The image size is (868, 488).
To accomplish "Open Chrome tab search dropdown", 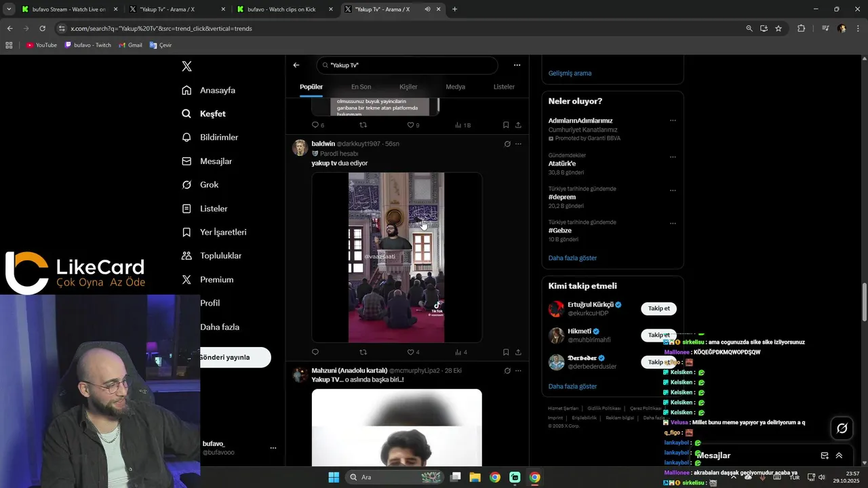I will click(9, 9).
